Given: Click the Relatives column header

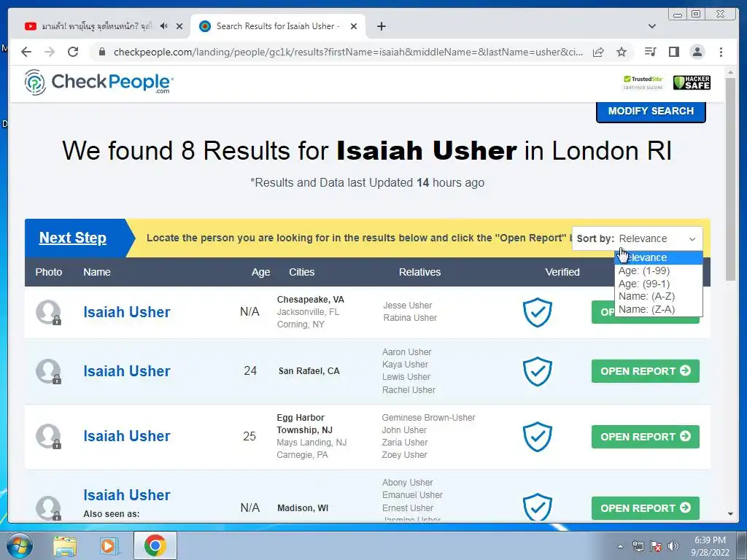Looking at the screenshot, I should tap(419, 272).
